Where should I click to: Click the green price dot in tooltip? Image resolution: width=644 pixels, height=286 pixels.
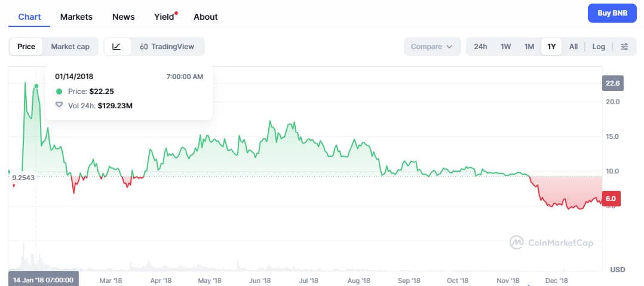59,92
